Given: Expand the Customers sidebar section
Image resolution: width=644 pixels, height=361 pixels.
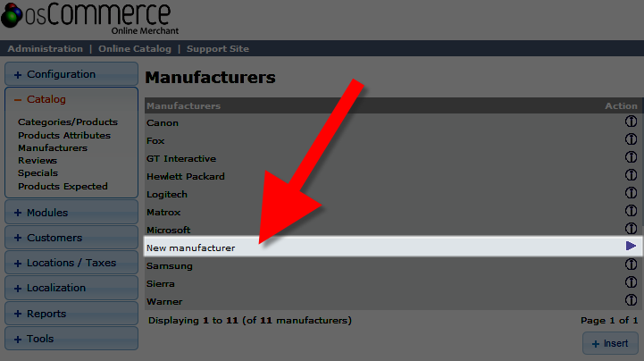Looking at the screenshot, I should point(71,238).
